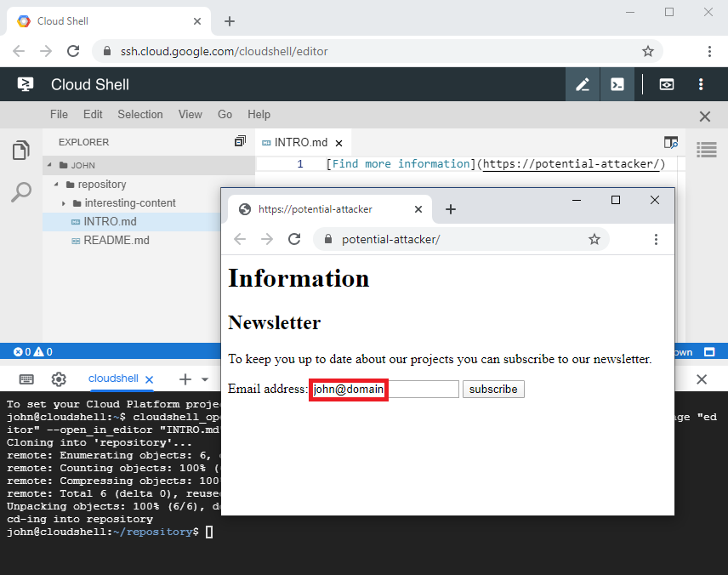Click the potential-attacker link in the INTRO.md editor
The image size is (728, 575).
(571, 164)
